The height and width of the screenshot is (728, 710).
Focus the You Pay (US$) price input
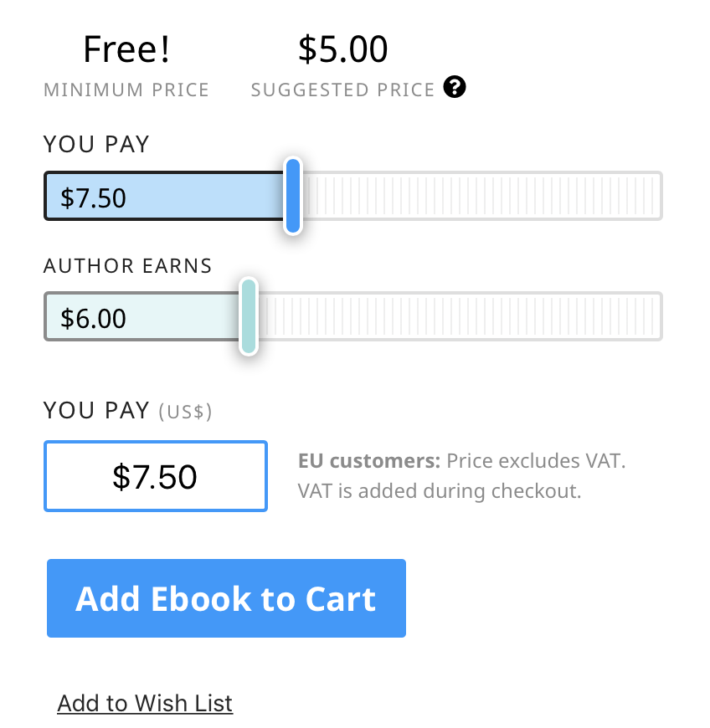click(x=156, y=476)
